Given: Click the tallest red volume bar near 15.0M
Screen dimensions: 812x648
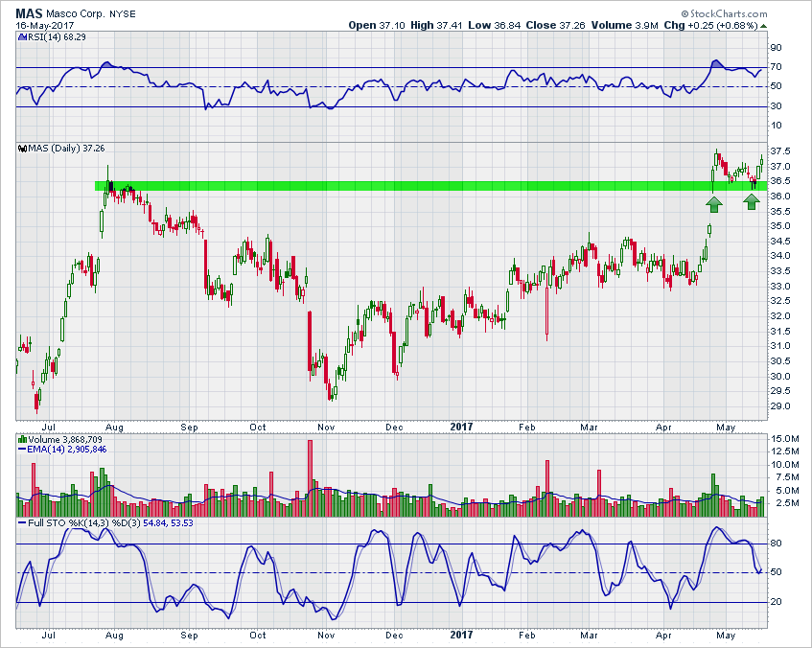Looking at the screenshot, I should (x=311, y=478).
